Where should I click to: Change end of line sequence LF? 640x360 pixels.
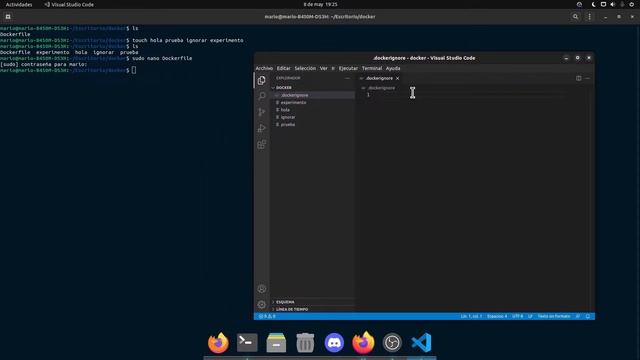pos(530,316)
